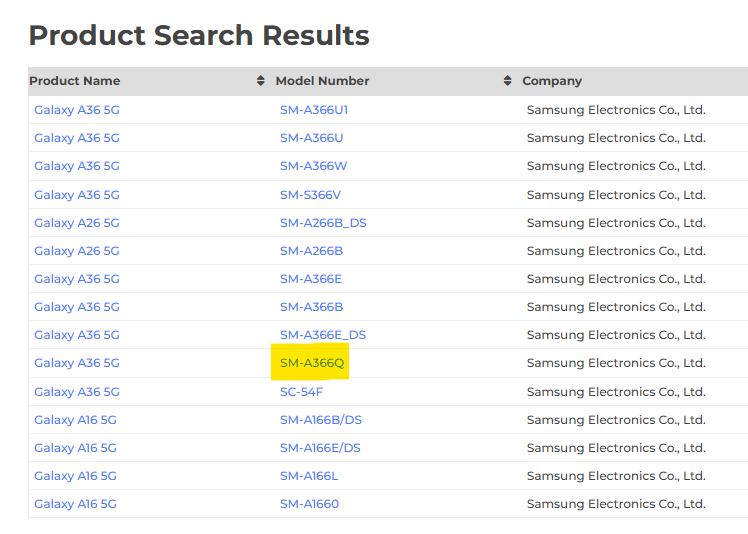Open Galaxy A26 5G in SM-A266B row
Viewport: 748px width, 534px height.
[77, 251]
